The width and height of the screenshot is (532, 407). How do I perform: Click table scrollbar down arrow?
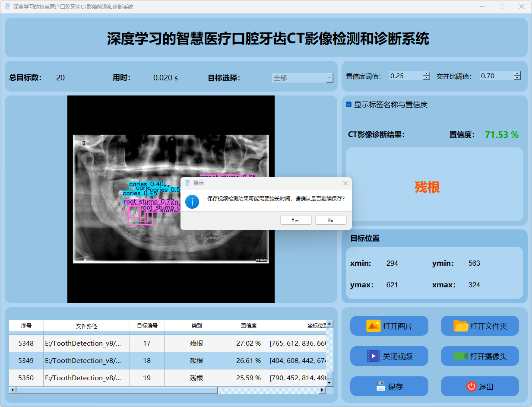click(329, 383)
